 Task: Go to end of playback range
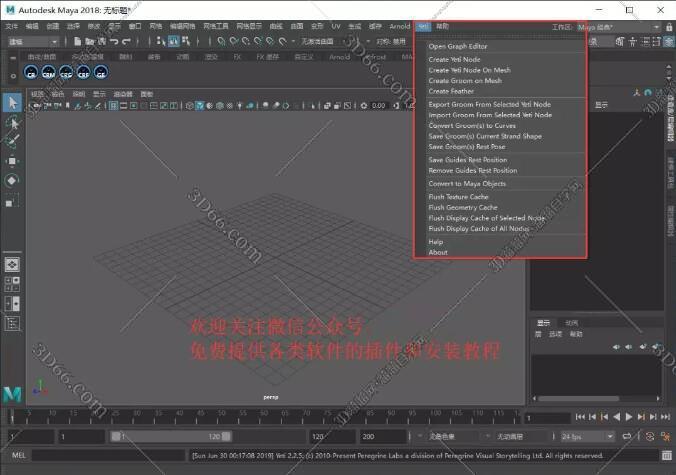click(665, 417)
